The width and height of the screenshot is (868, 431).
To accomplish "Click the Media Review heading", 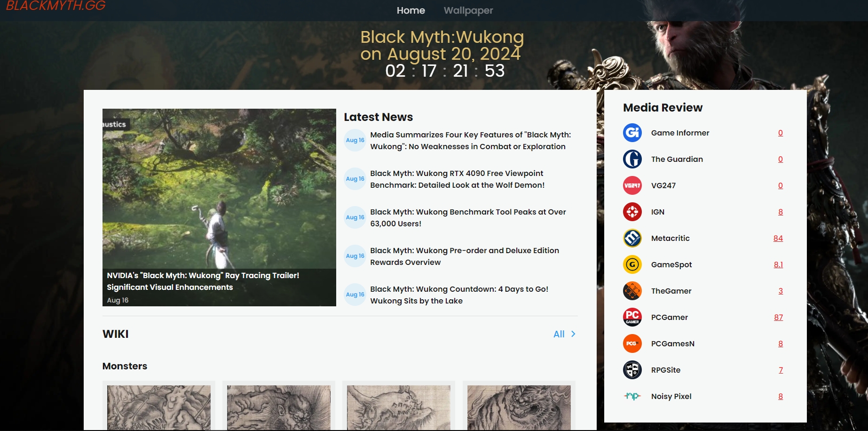I will 663,108.
